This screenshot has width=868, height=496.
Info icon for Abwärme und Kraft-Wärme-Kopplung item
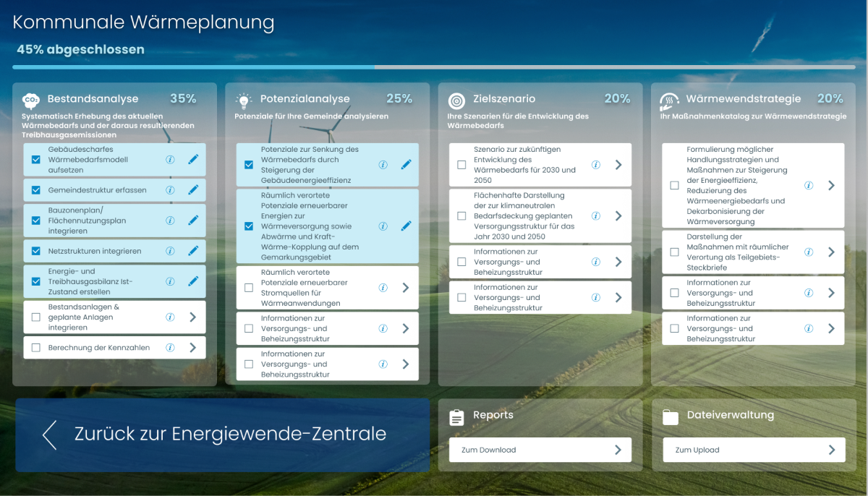[383, 226]
